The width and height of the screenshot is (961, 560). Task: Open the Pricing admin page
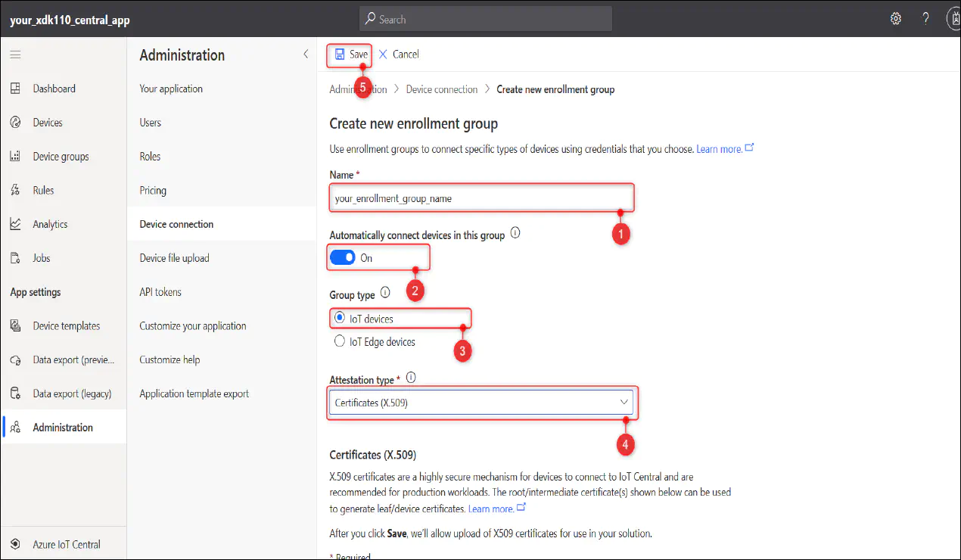coord(153,191)
